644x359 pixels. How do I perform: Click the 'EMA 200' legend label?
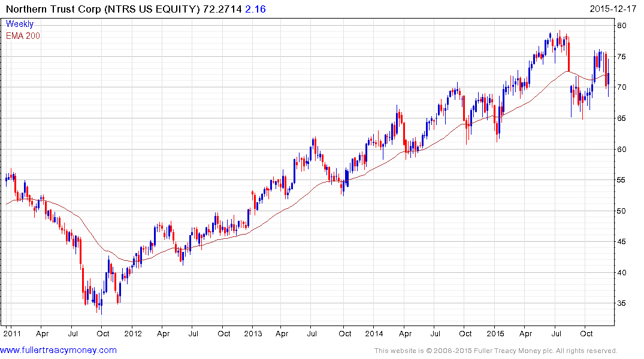[x=23, y=36]
